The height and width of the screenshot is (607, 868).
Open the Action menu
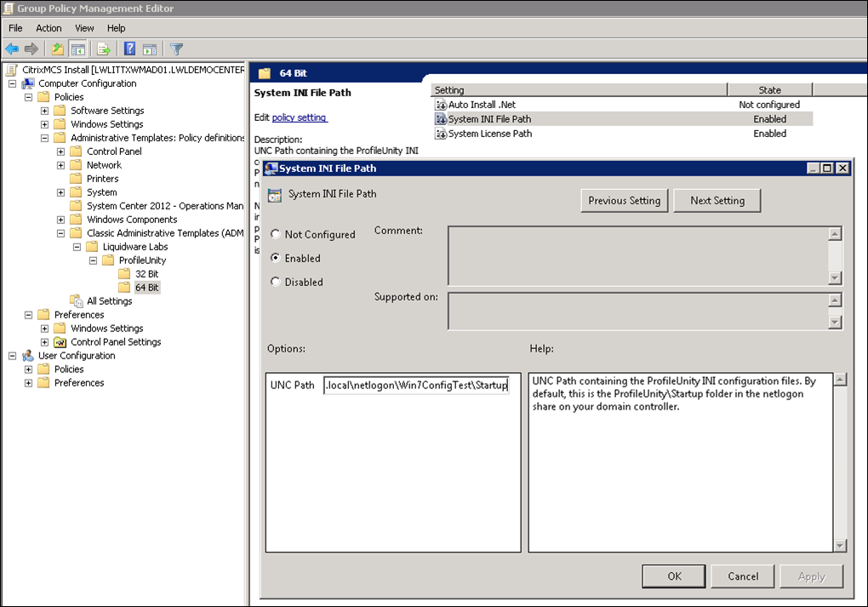click(49, 28)
